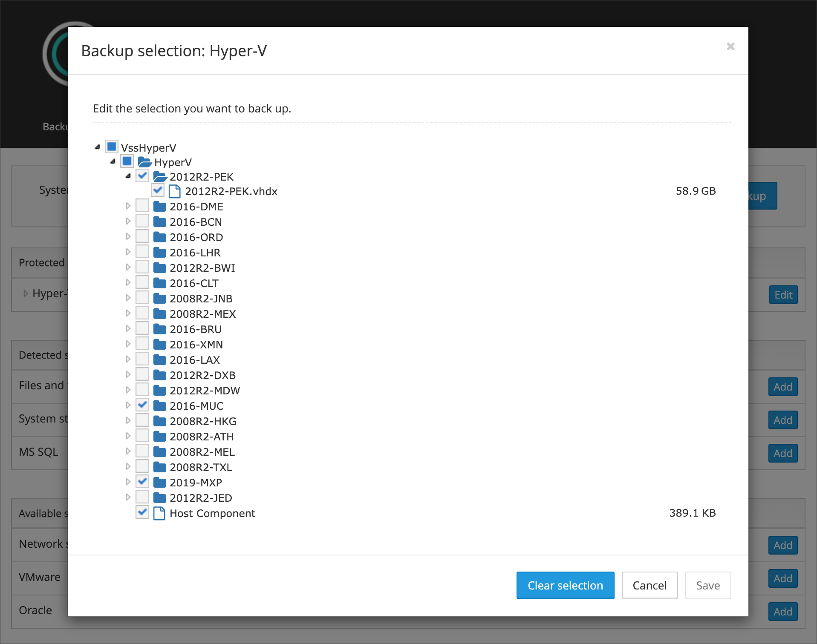Expand the 2016-BCN tree node
The width and height of the screenshot is (817, 644).
point(128,221)
